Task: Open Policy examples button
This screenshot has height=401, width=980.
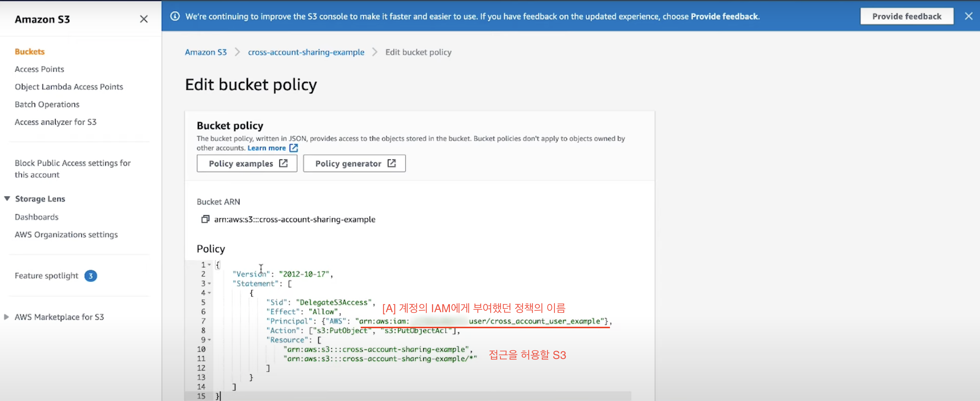Action: click(x=247, y=163)
